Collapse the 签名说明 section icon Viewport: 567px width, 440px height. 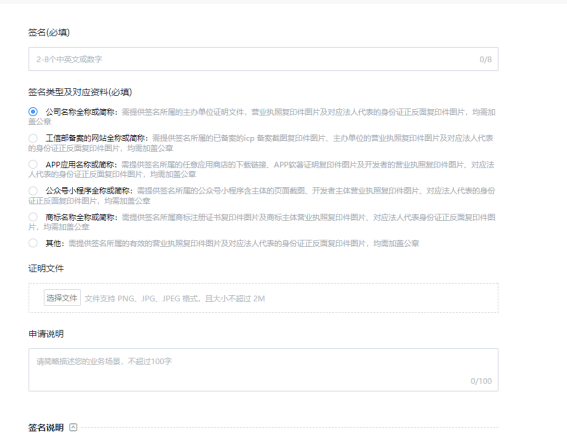73,427
